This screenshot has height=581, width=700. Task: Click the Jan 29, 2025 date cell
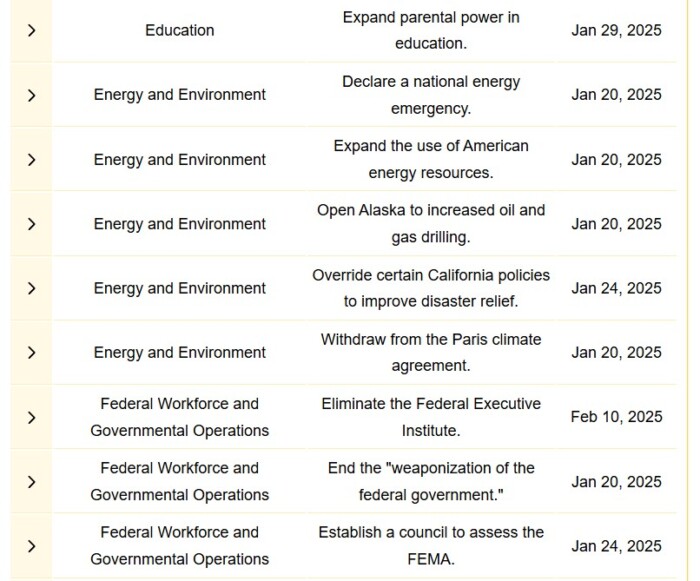[617, 30]
